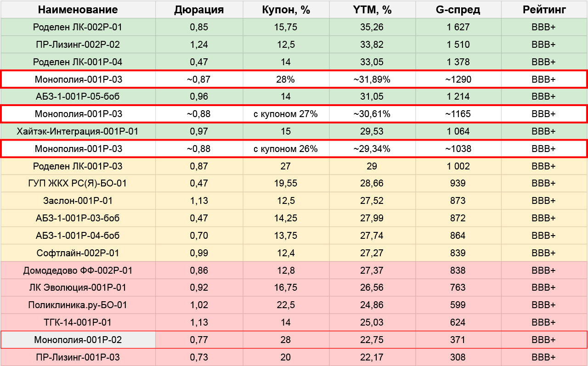This screenshot has height=366, width=588.
Task: Click the cell reading с купоном 27%
Action: [285, 114]
